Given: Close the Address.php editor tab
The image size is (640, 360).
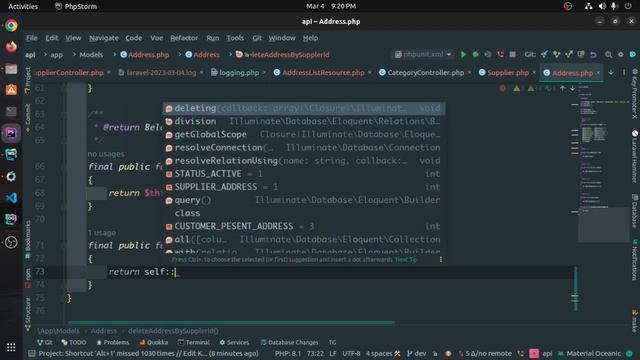Looking at the screenshot, I should (x=598, y=73).
